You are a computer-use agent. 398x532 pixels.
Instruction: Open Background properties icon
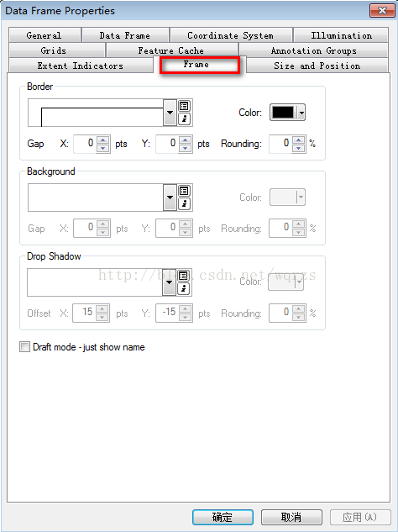184,204
